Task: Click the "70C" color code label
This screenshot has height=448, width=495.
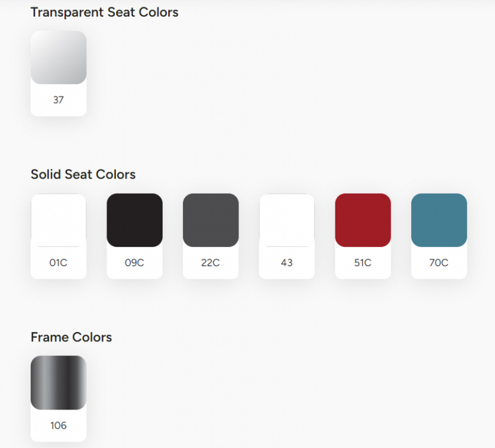Action: tap(439, 263)
